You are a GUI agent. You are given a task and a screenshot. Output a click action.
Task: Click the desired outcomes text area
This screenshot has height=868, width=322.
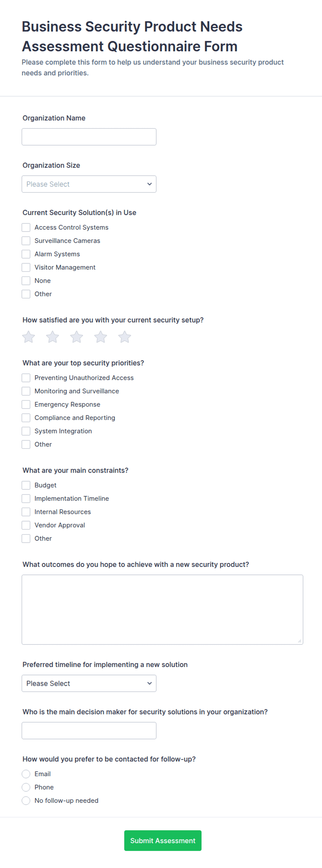[x=162, y=610]
